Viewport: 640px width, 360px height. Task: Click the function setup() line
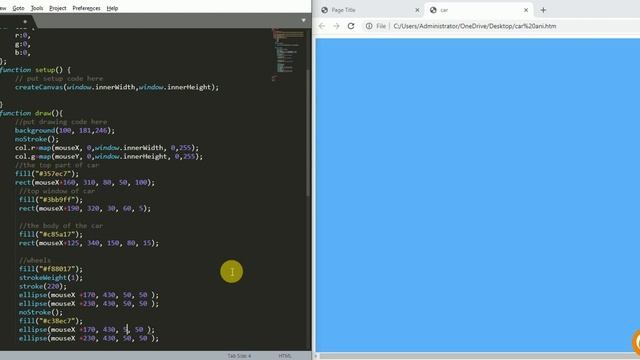click(x=36, y=70)
